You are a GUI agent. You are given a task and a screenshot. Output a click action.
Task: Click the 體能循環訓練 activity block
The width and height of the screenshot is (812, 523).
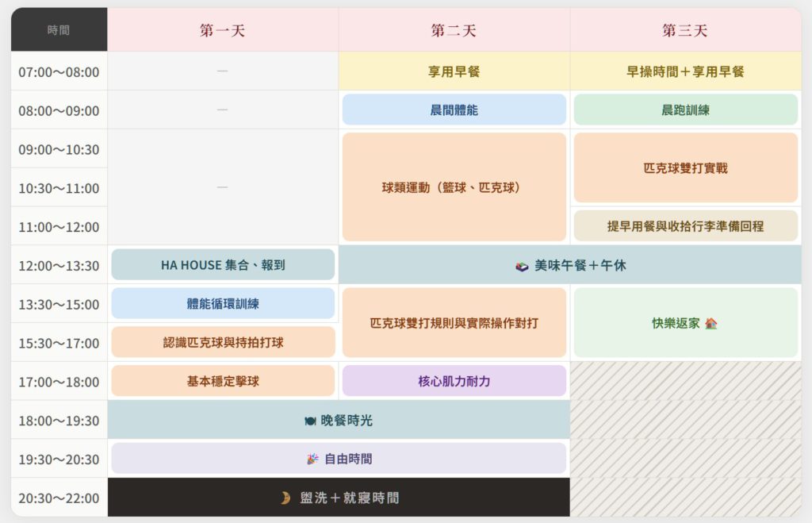[223, 304]
